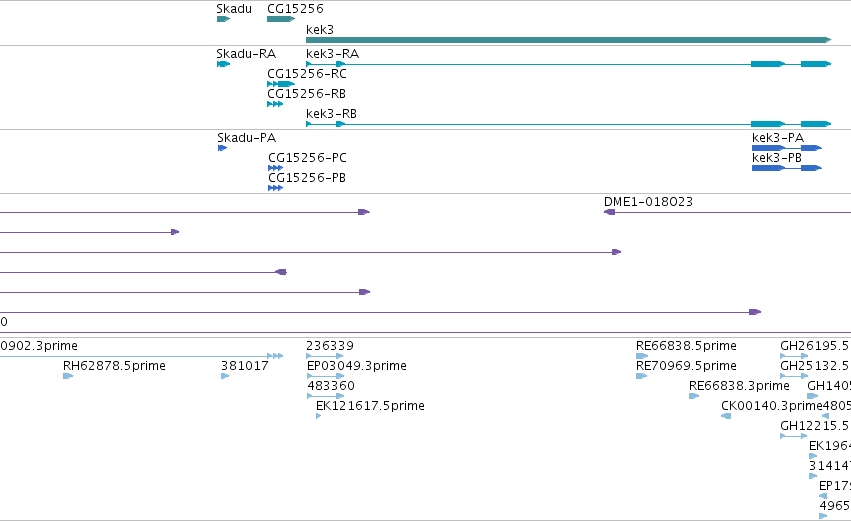Image resolution: width=851 pixels, height=521 pixels.
Task: Select the 381017 EST arrow
Action: (x=225, y=376)
